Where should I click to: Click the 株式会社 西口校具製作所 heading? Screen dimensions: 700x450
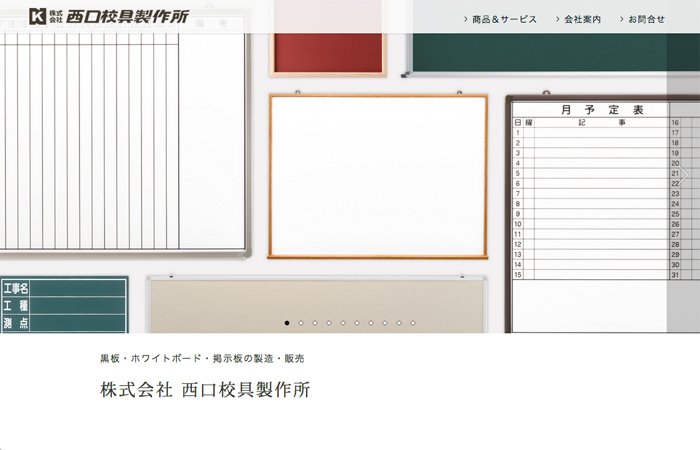click(x=205, y=389)
